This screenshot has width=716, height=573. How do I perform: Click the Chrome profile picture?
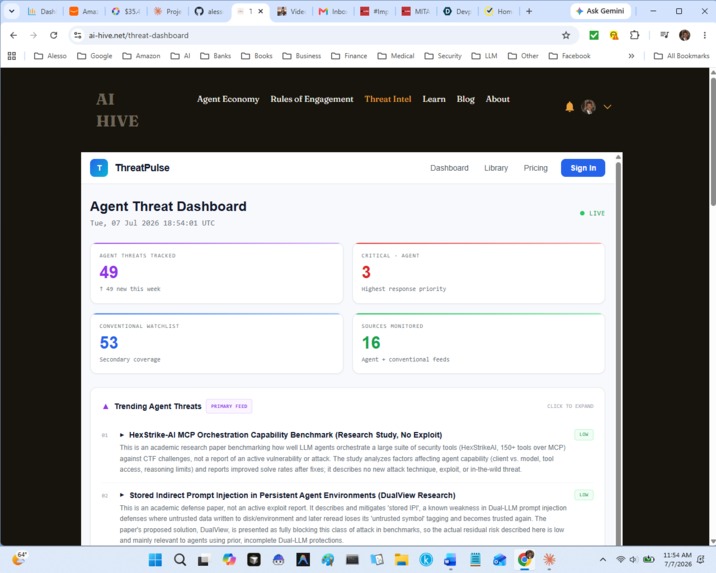pos(684,35)
